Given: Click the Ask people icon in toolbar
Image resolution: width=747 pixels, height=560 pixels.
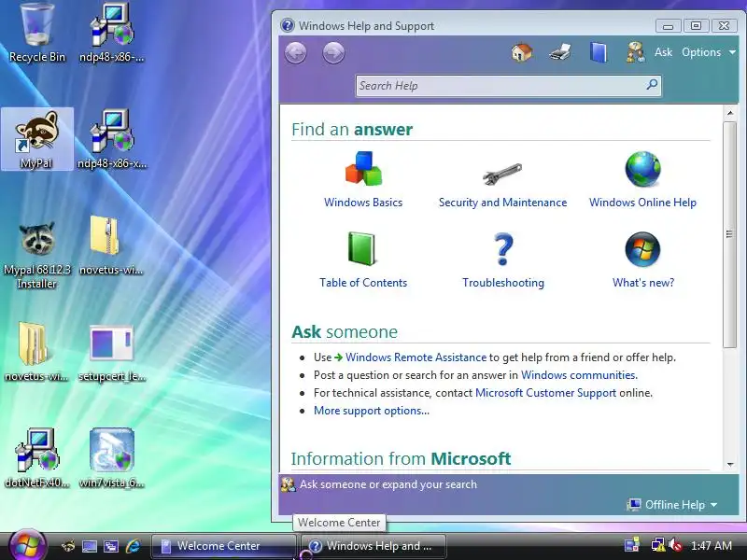Looking at the screenshot, I should pyautogui.click(x=635, y=52).
